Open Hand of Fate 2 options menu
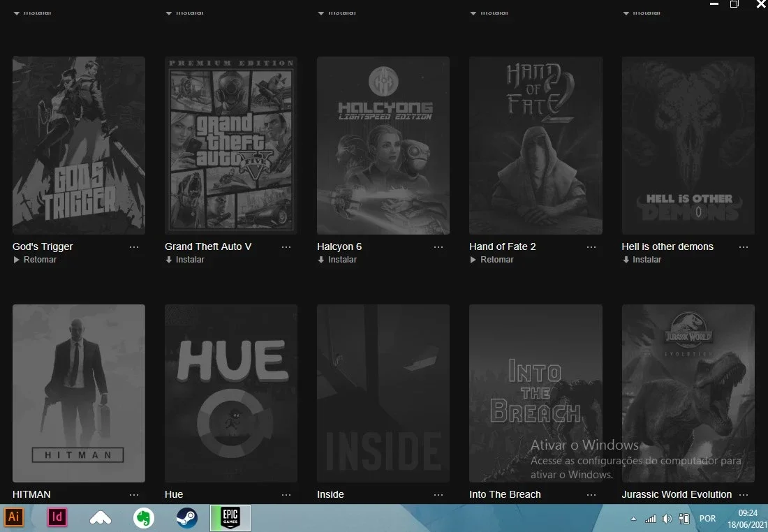This screenshot has width=768, height=532. [x=591, y=247]
